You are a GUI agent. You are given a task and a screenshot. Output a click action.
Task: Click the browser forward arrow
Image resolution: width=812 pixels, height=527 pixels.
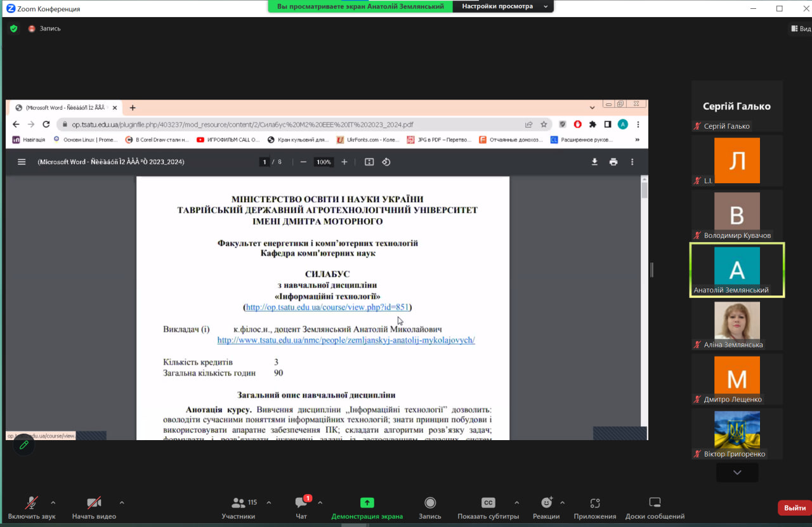click(x=31, y=124)
